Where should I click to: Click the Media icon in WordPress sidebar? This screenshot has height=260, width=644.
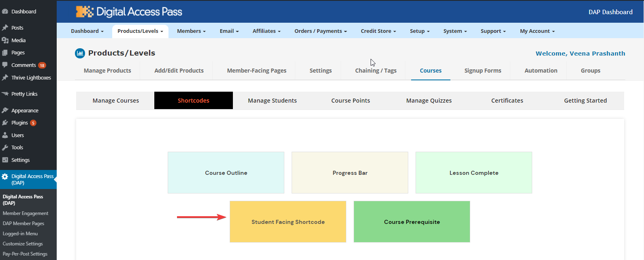(5, 40)
